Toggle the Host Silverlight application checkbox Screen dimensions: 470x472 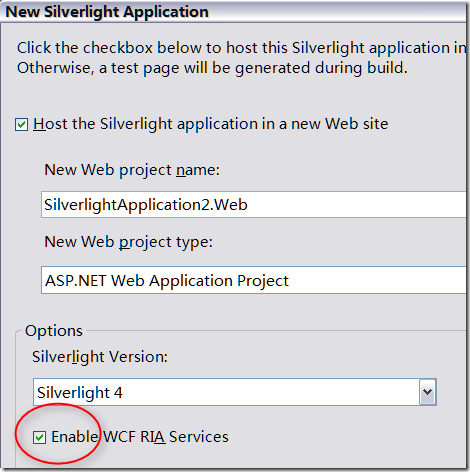tap(21, 125)
